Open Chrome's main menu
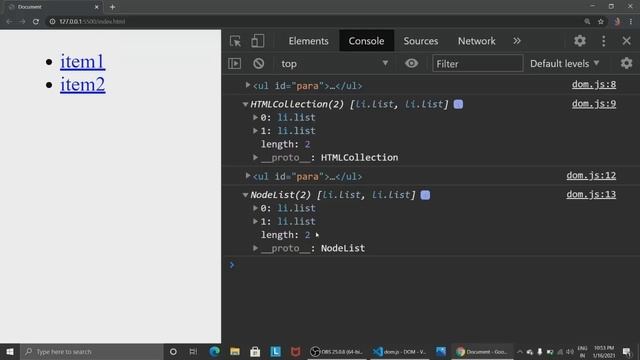Image resolution: width=640 pixels, height=360 pixels. point(631,21)
